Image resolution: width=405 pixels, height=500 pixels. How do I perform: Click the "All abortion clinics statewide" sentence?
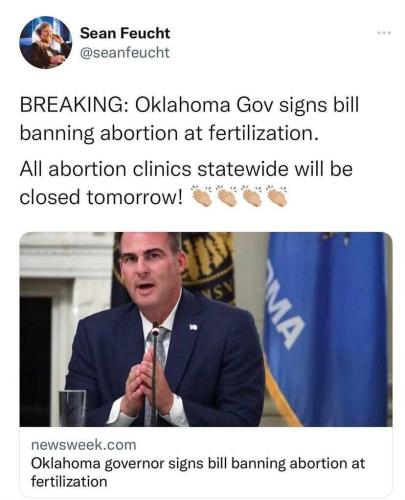click(186, 169)
